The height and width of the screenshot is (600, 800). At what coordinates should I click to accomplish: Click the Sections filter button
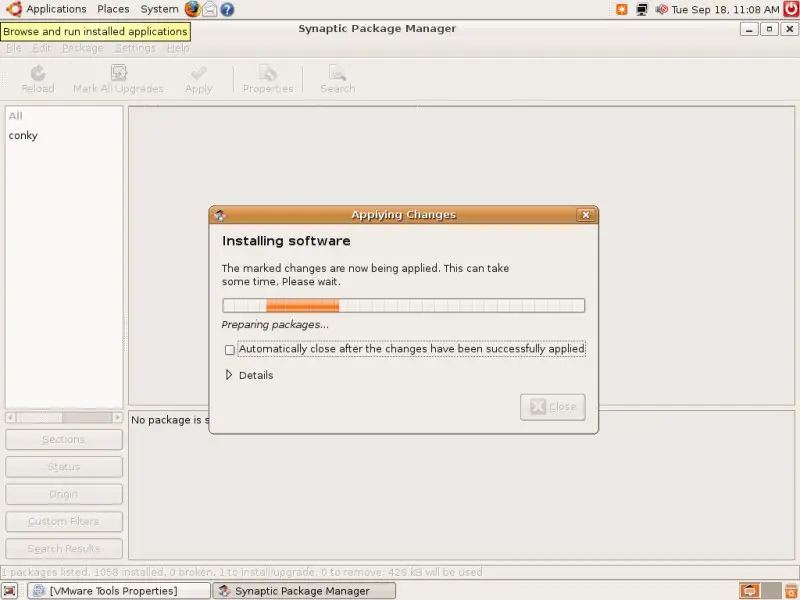click(x=64, y=439)
